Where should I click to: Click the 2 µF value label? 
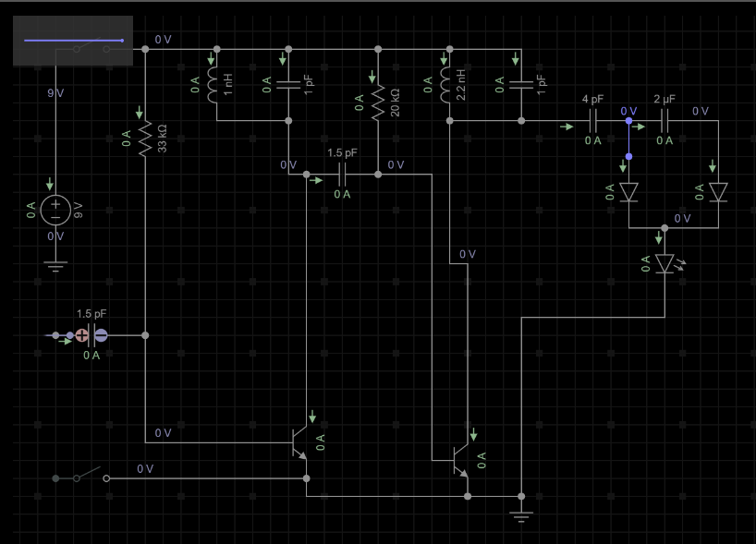click(x=665, y=99)
